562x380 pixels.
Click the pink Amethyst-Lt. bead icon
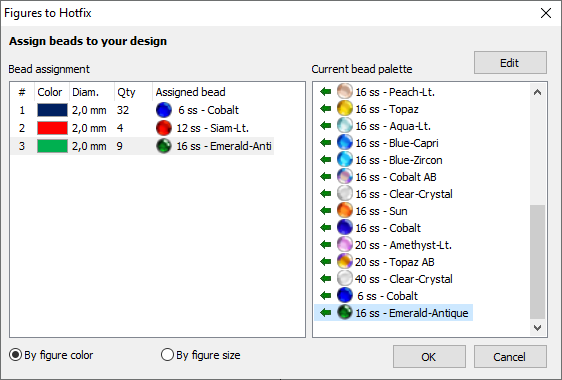[x=344, y=244]
